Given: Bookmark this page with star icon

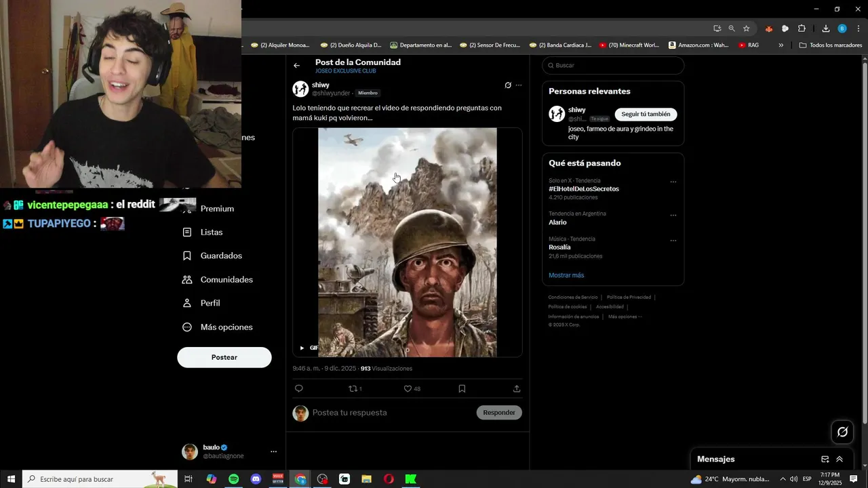Looking at the screenshot, I should (x=747, y=28).
